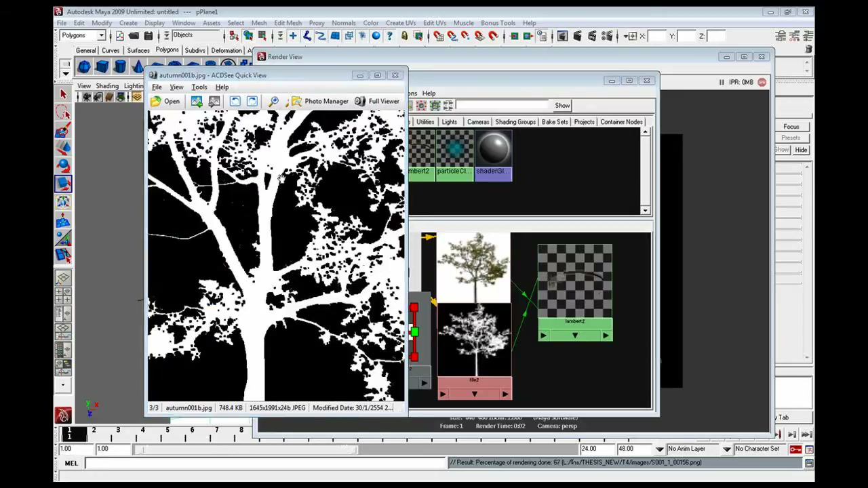The height and width of the screenshot is (488, 868).
Task: Click the next image icon in ACDSee
Action: (214, 102)
